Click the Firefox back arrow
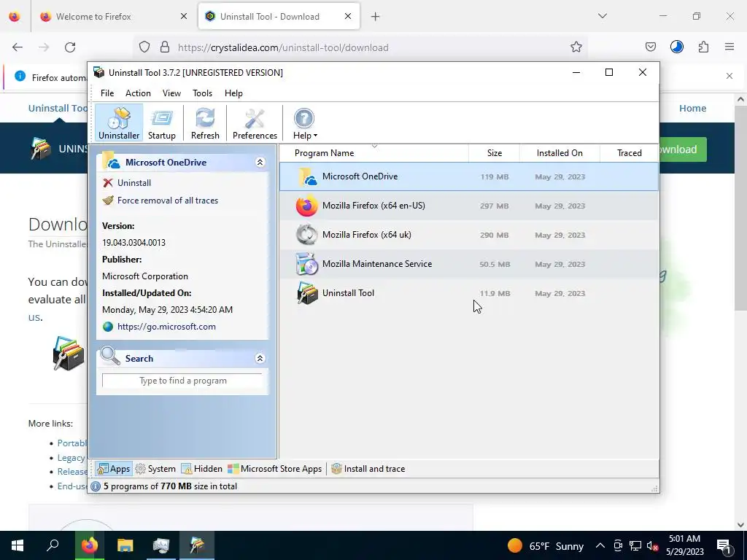This screenshot has height=560, width=747. tap(18, 47)
